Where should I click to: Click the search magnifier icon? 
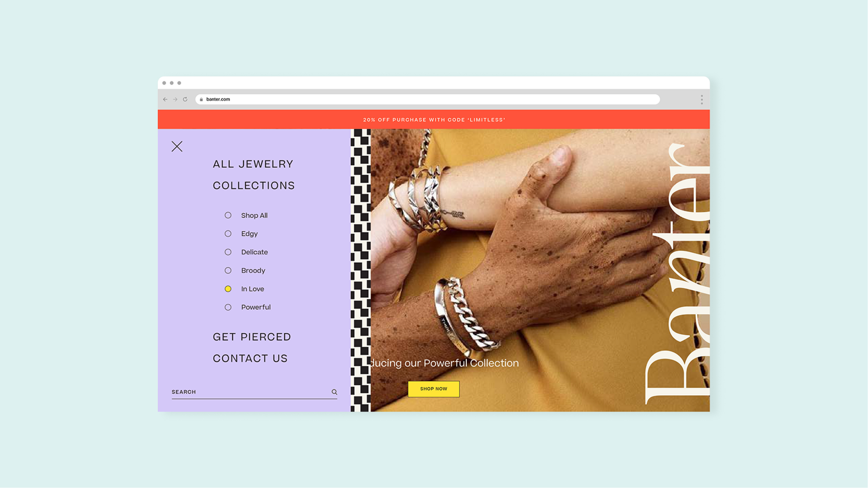coord(334,392)
